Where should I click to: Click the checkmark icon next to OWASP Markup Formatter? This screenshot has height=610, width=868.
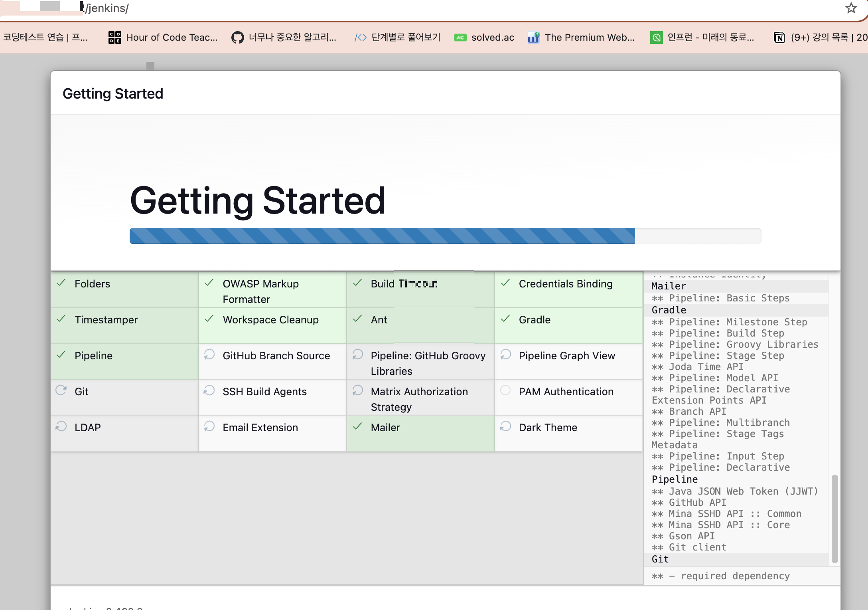click(x=209, y=283)
